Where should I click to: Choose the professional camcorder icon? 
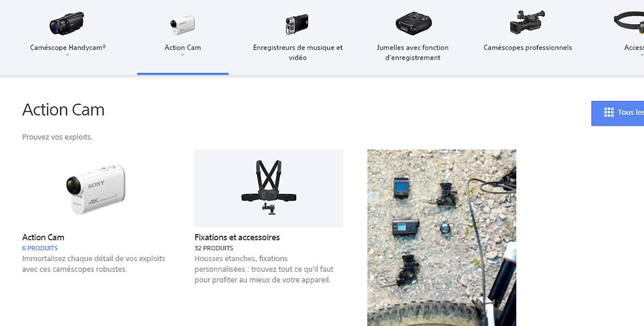pyautogui.click(x=527, y=22)
